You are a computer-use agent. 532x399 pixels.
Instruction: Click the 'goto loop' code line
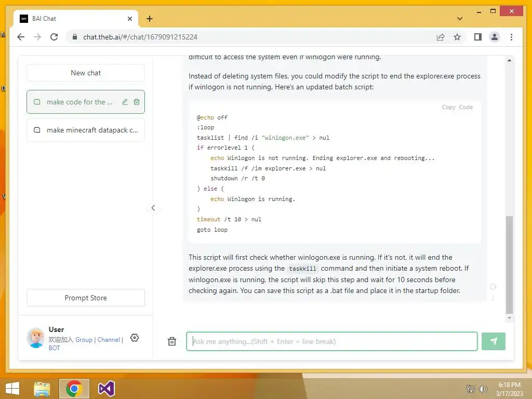[212, 230]
